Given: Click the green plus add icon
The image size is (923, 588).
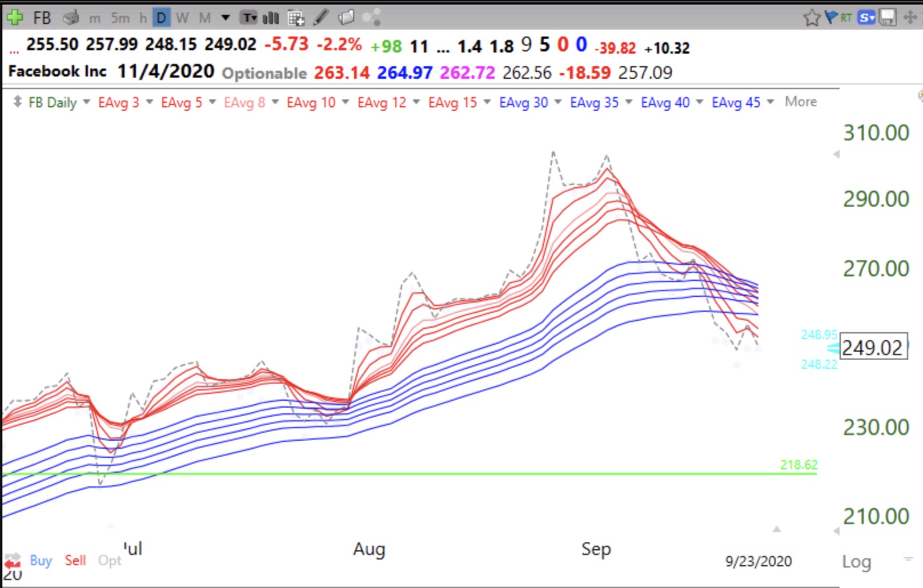Looking at the screenshot, I should pyautogui.click(x=14, y=18).
